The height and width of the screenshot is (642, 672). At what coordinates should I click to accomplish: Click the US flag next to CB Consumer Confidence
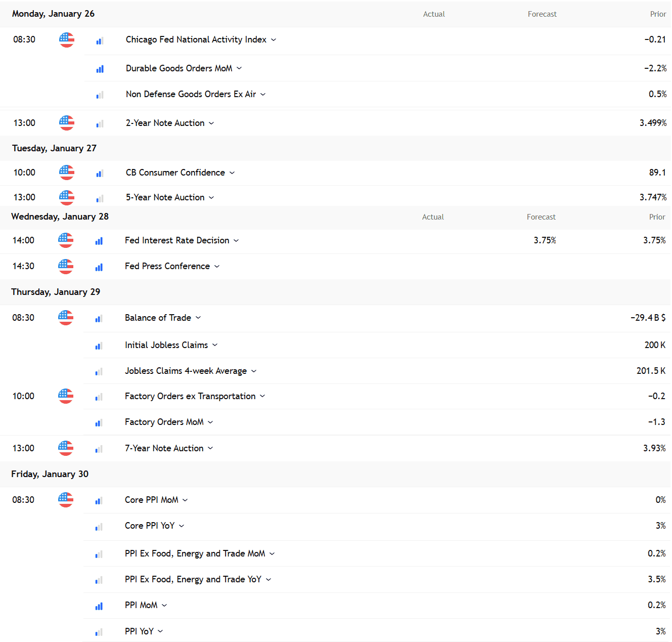pyautogui.click(x=67, y=173)
